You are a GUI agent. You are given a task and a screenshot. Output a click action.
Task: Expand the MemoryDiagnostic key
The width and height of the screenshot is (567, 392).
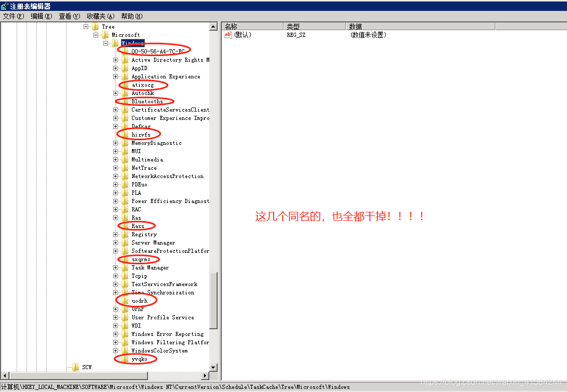pyautogui.click(x=115, y=143)
